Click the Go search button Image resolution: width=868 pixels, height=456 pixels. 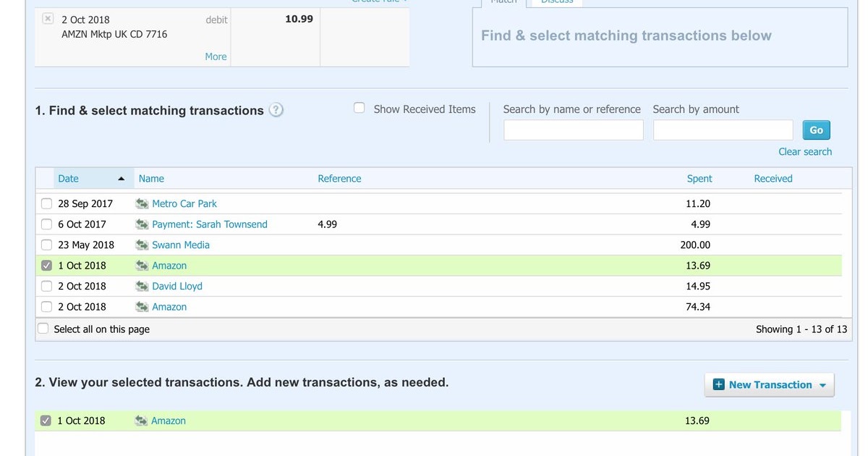(x=816, y=130)
